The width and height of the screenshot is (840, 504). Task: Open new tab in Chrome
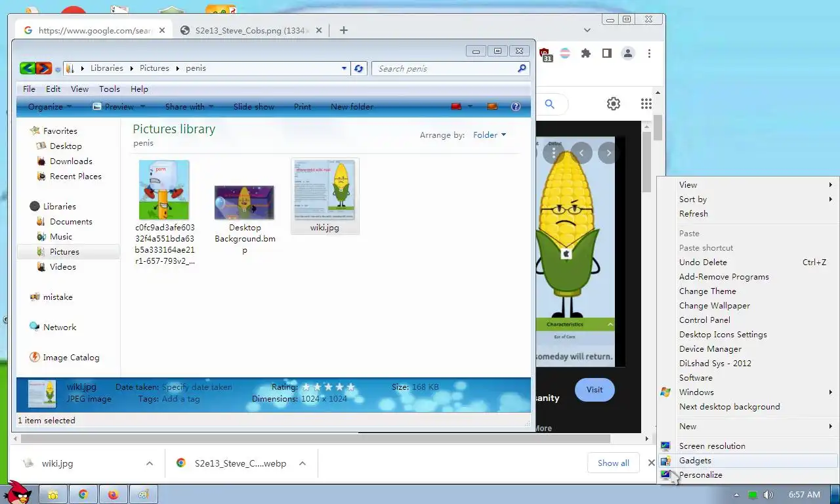(343, 30)
